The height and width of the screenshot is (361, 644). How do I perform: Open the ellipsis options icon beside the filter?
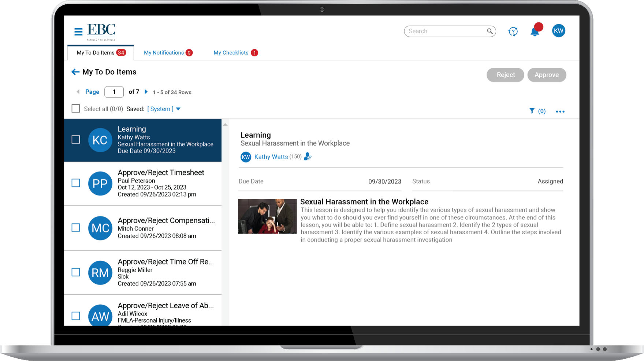click(560, 111)
